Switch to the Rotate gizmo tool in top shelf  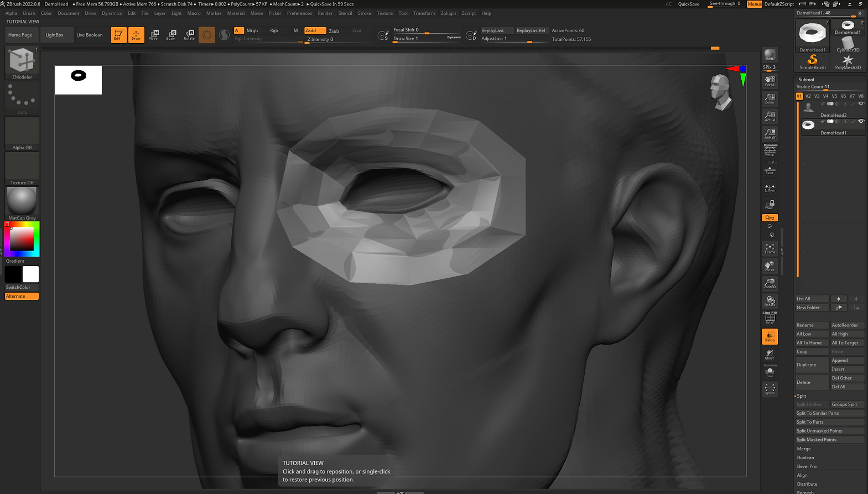coord(189,35)
